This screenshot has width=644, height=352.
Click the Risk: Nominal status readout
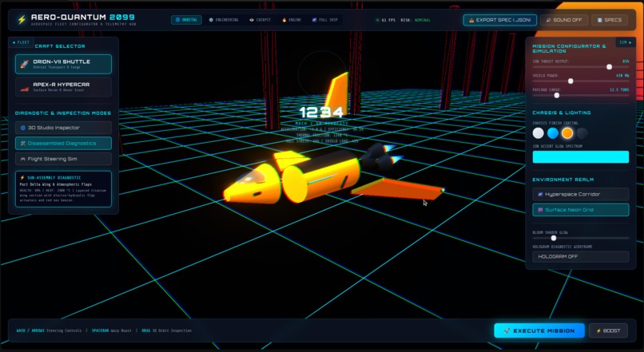coord(415,20)
